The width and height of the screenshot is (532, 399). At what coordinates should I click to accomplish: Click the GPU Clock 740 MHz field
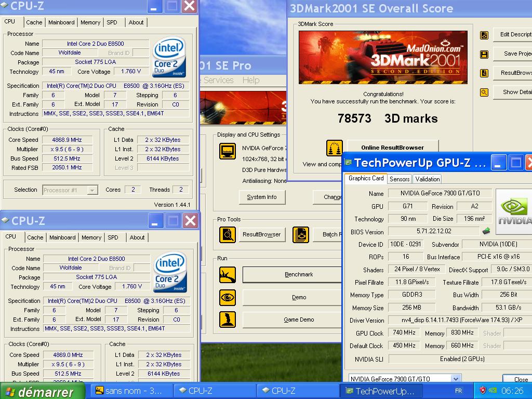click(x=404, y=332)
